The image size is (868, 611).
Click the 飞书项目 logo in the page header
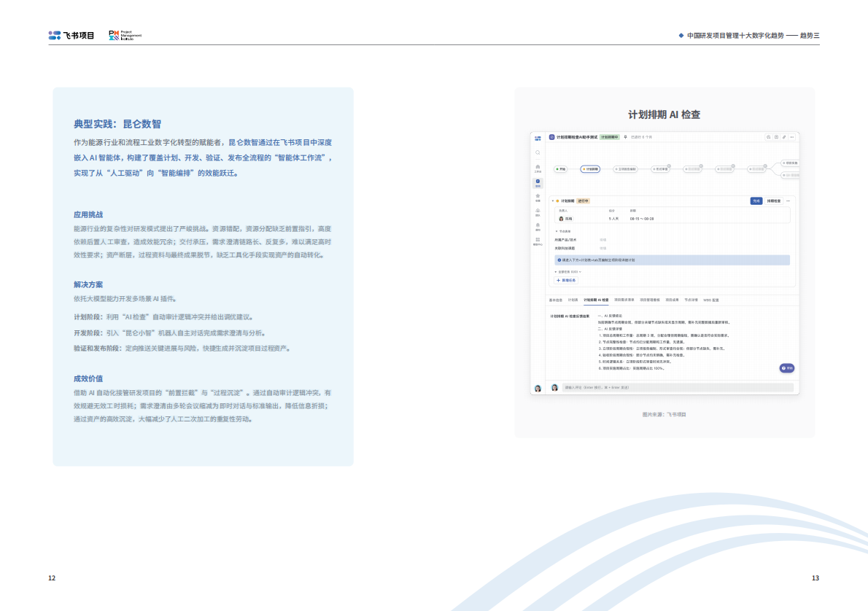tap(71, 36)
